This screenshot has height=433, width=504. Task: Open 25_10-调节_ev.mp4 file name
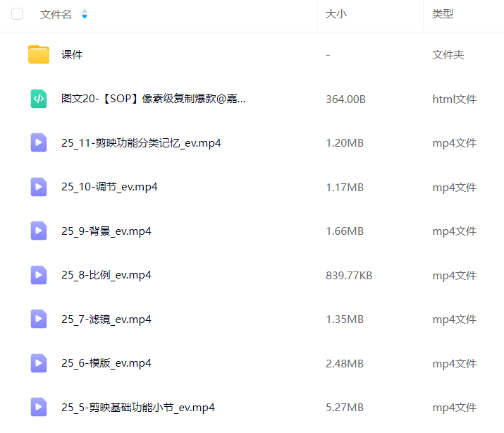pos(109,187)
